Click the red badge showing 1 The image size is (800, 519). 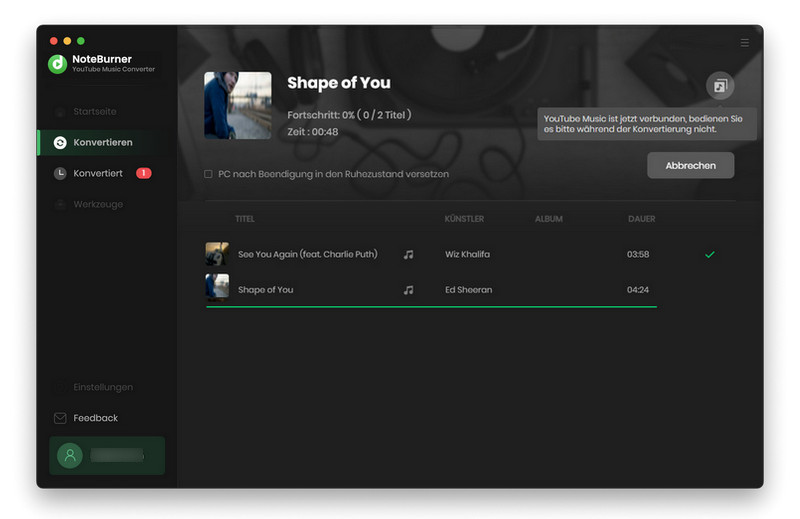pyautogui.click(x=144, y=173)
